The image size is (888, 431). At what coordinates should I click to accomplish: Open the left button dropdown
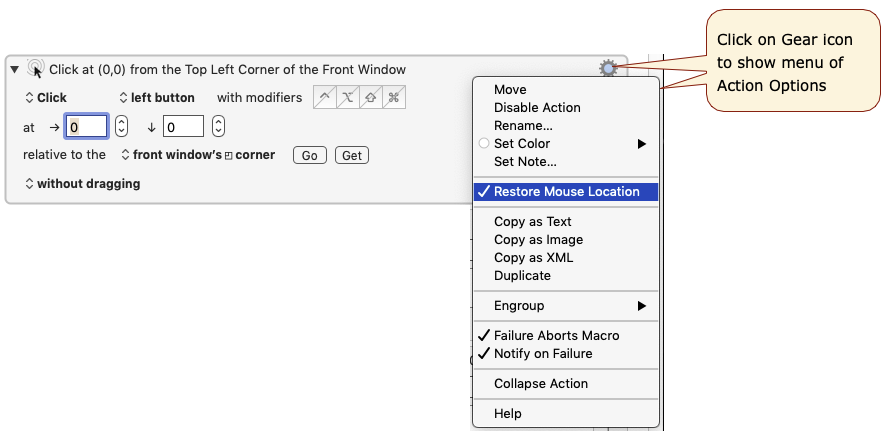click(x=157, y=97)
